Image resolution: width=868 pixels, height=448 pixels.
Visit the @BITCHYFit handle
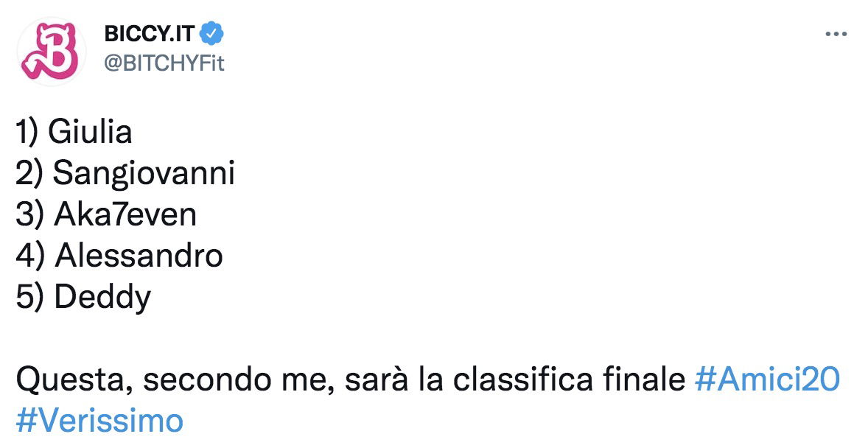(164, 63)
